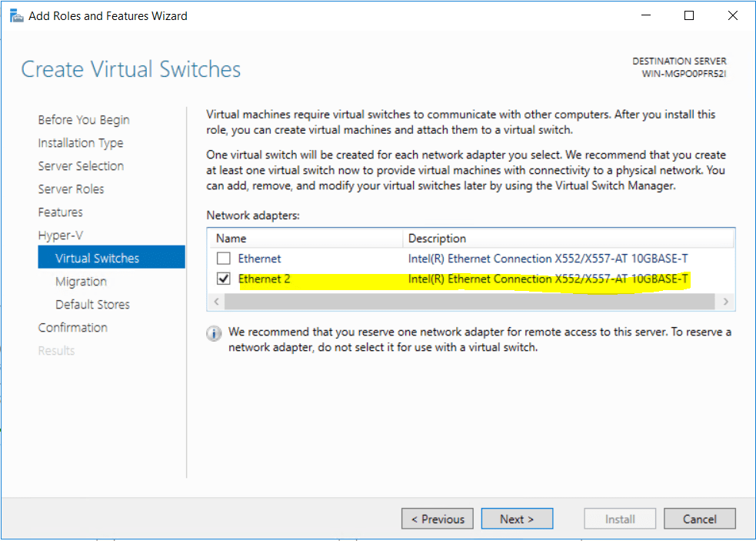Select the Server Selection step
Image resolution: width=756 pixels, height=541 pixels.
coord(81,165)
